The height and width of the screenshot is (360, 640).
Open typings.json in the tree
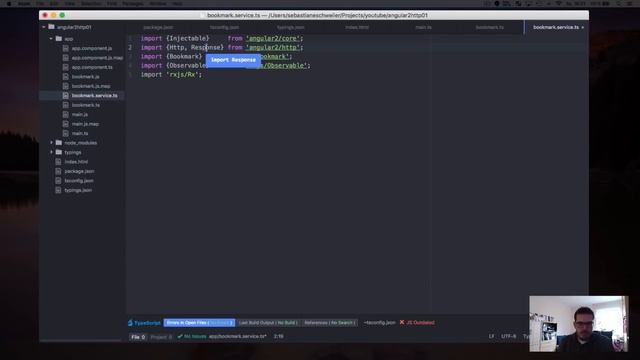[x=78, y=190]
